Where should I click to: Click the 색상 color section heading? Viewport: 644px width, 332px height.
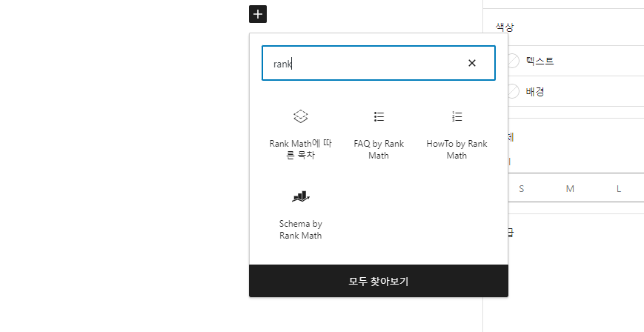[x=505, y=27]
